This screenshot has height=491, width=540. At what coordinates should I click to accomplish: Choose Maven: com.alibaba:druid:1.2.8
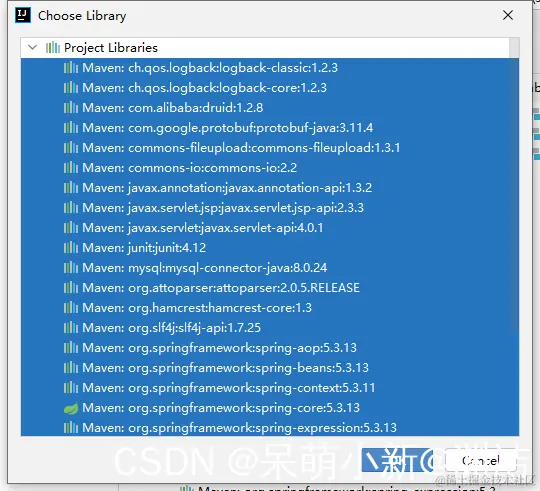[x=270, y=108]
